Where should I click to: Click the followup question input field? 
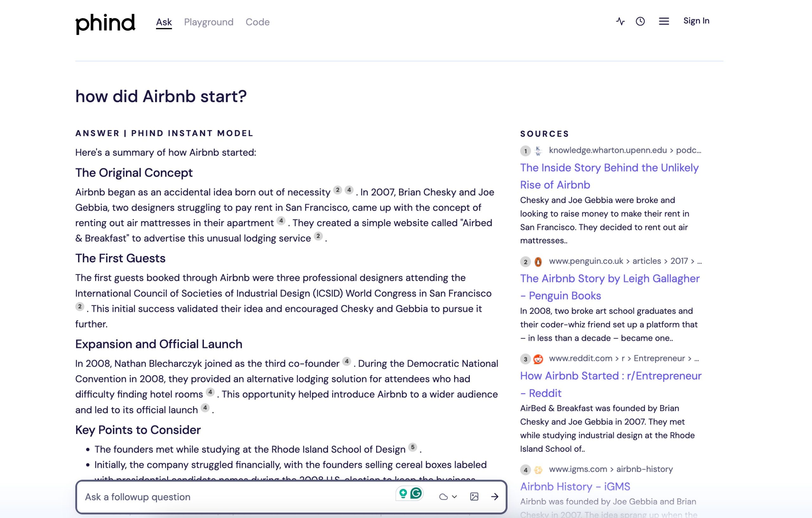(x=237, y=497)
